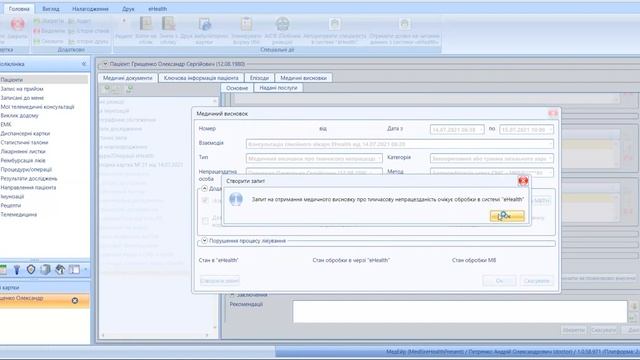This screenshot has width=640, height=360.
Task: Select the Надані послуги sub-tab
Action: 278,88
